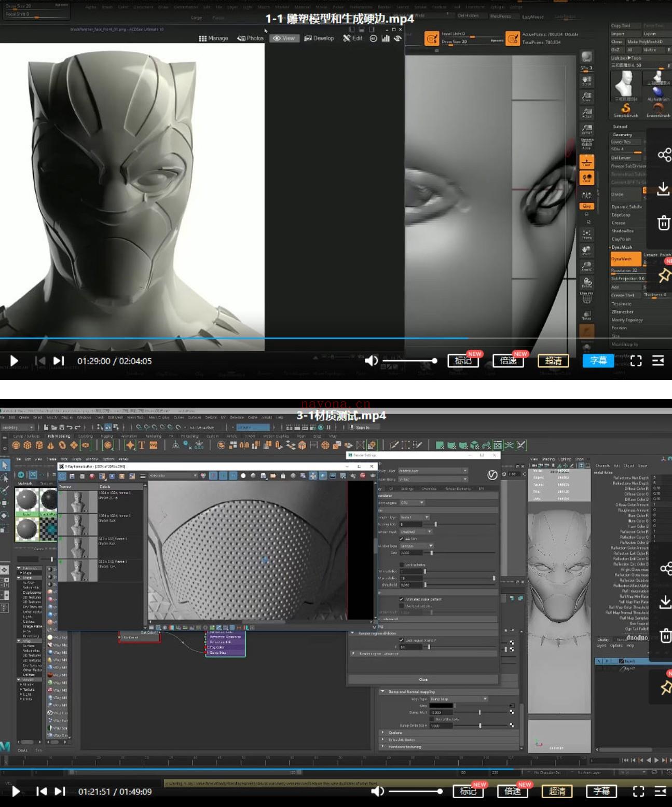672x807 pixels.
Task: Toggle 字幕 subtitles in 1-1 player
Action: point(598,361)
